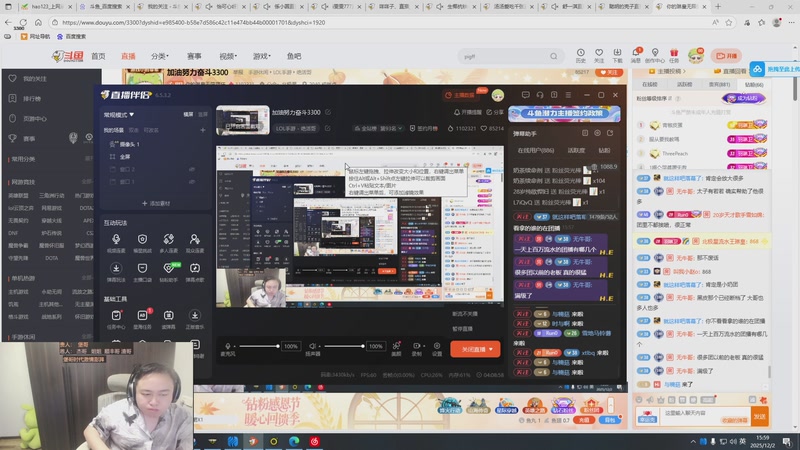Select the 我的场景 tab

click(114, 130)
